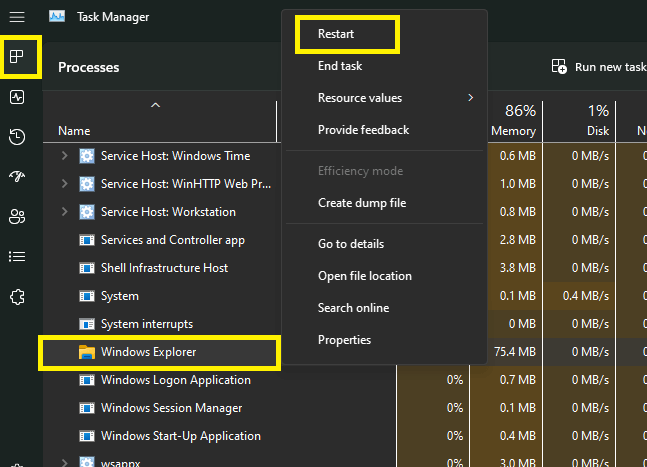Image resolution: width=647 pixels, height=467 pixels.
Task: Expand Service Host: WinHTTP Web Proxy group
Action: 65,184
